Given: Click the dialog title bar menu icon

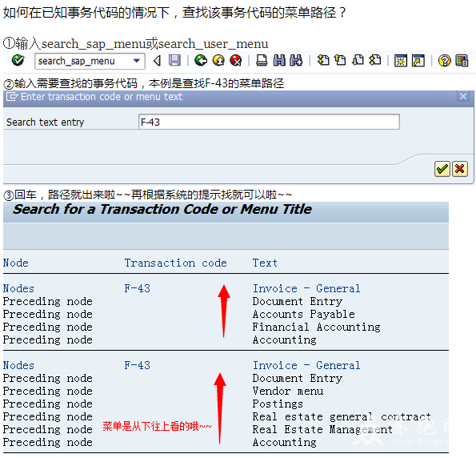Looking at the screenshot, I should click(x=12, y=97).
